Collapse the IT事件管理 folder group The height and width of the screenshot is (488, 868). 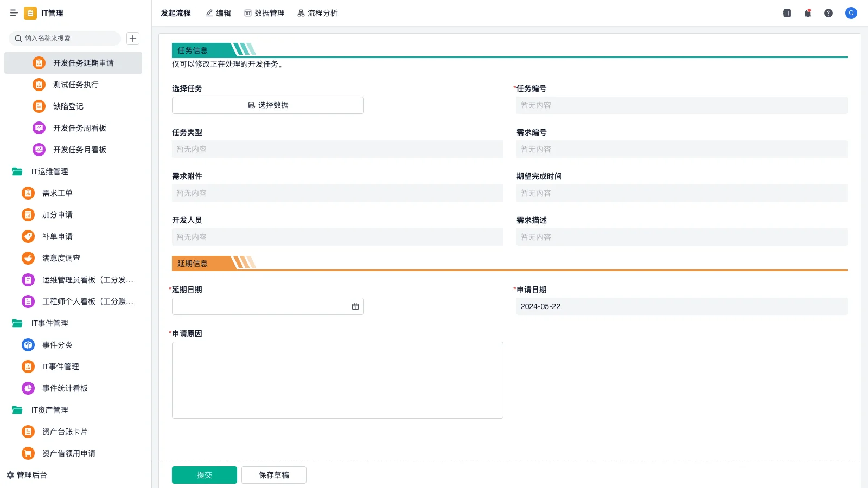[x=17, y=323]
